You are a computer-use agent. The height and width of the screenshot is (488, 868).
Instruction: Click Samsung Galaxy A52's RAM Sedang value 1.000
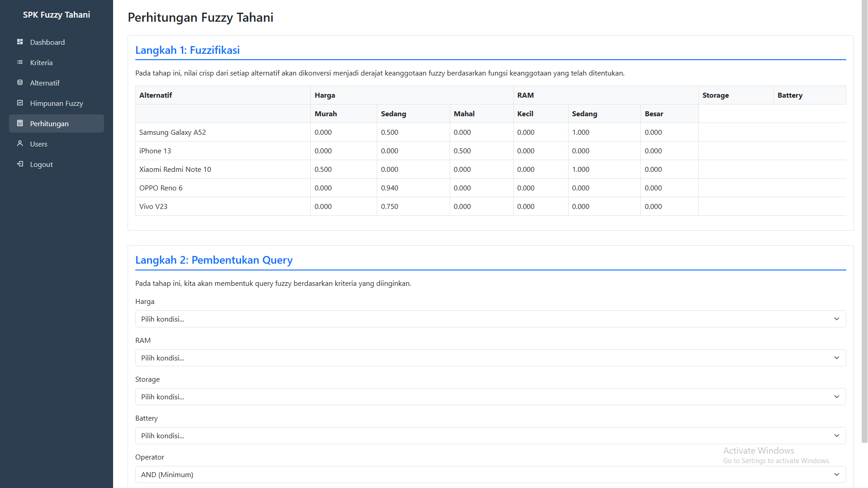580,132
